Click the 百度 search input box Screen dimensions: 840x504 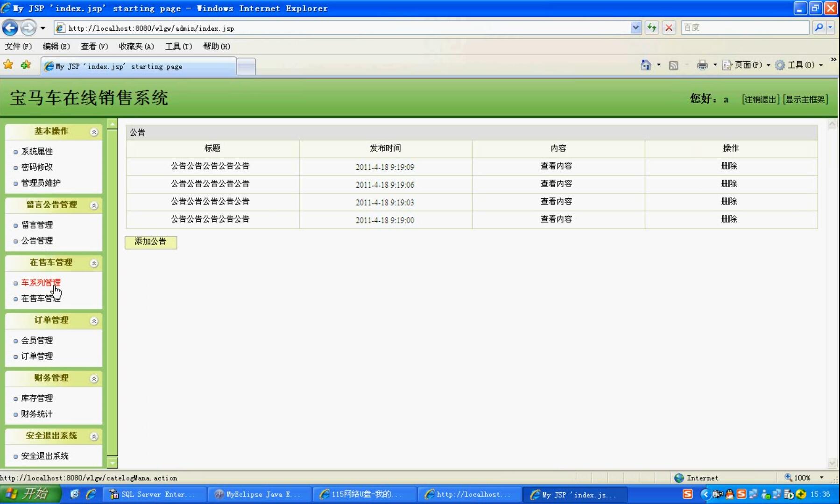(x=745, y=28)
